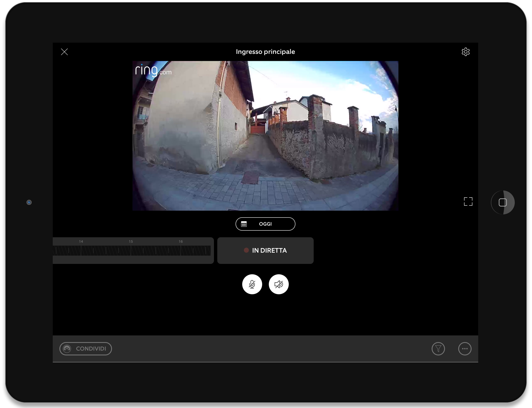Close the Ingresso principale camera view
This screenshot has height=408, width=532.
(x=64, y=52)
